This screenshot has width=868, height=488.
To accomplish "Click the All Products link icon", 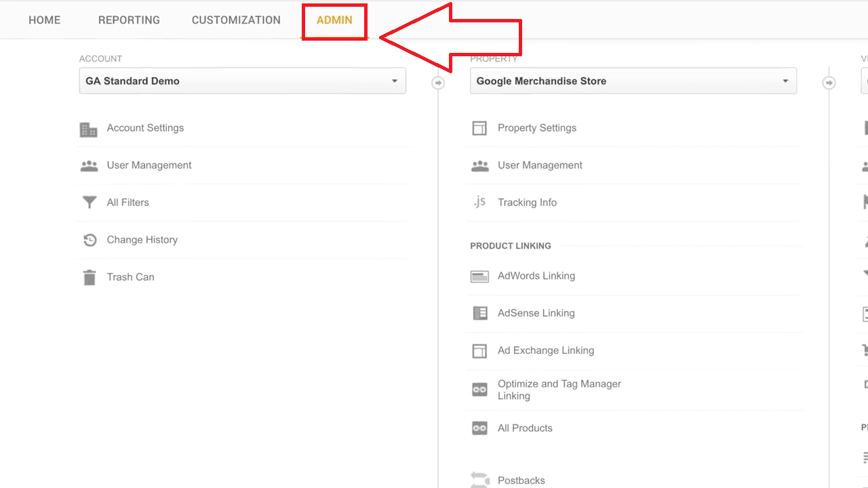I will 479,428.
